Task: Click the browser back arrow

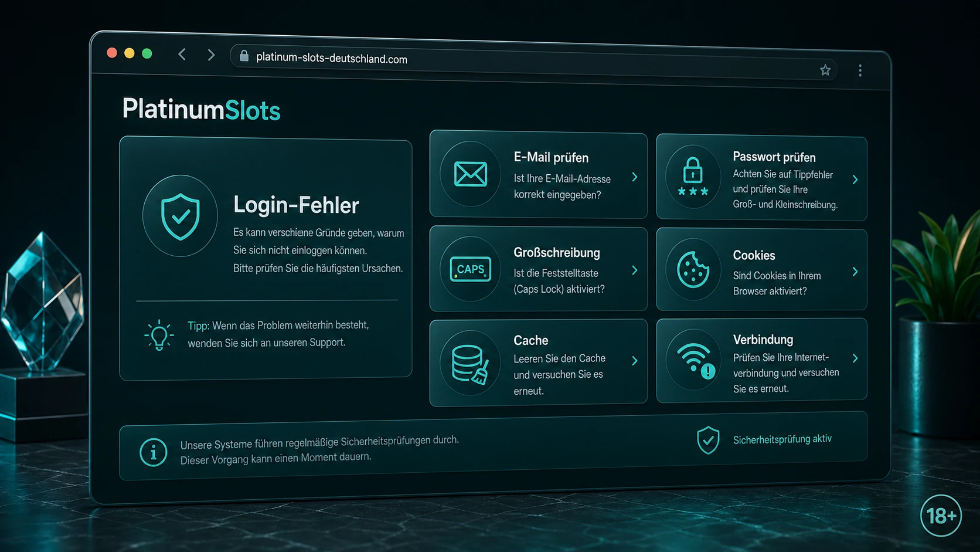Action: (182, 55)
